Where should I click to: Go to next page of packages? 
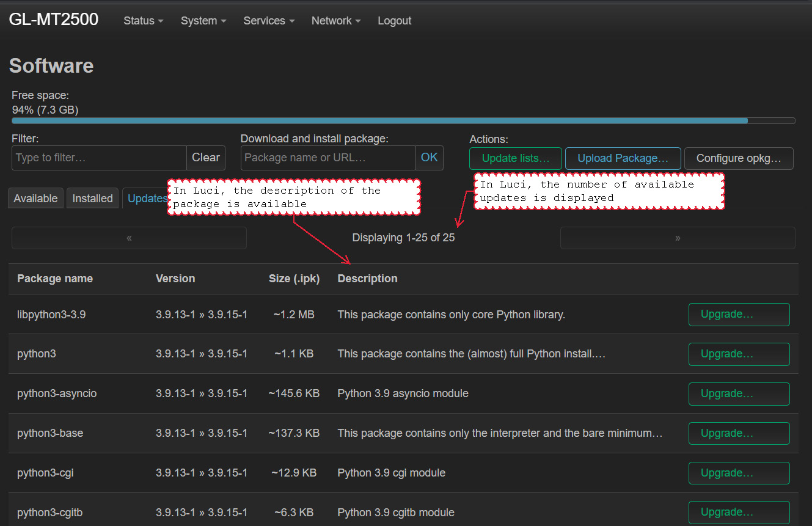pyautogui.click(x=678, y=238)
